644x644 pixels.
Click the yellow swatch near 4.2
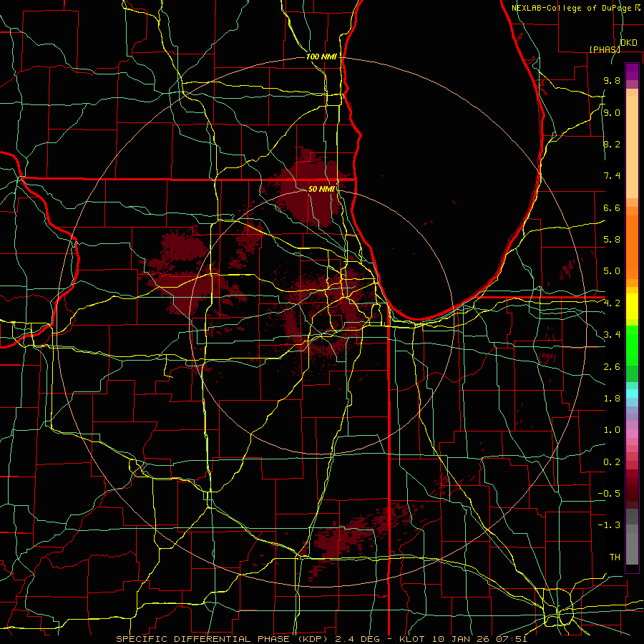coord(632,306)
